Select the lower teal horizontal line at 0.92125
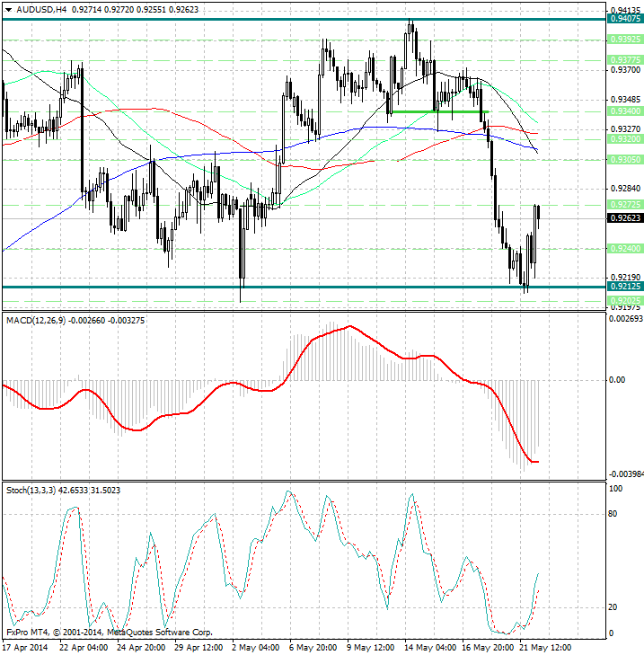 point(304,287)
